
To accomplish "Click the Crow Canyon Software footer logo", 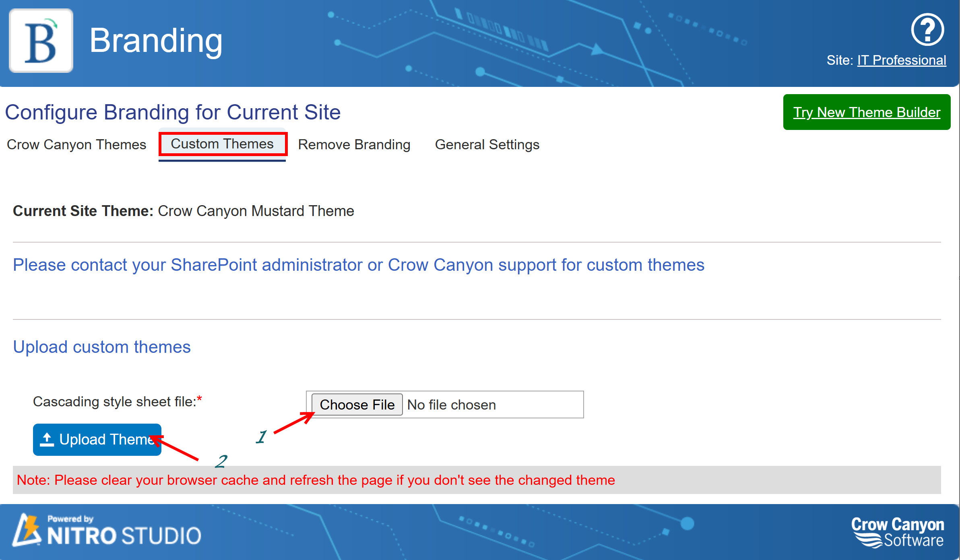I will pos(897,532).
